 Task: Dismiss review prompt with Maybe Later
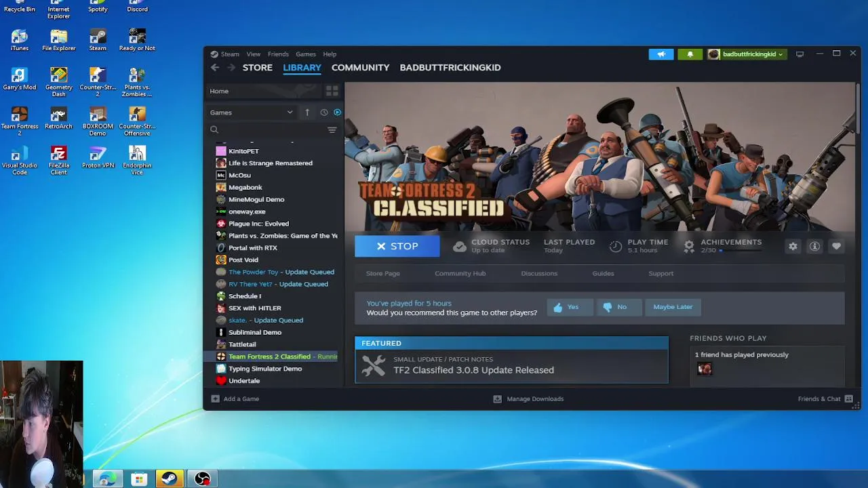pyautogui.click(x=673, y=307)
